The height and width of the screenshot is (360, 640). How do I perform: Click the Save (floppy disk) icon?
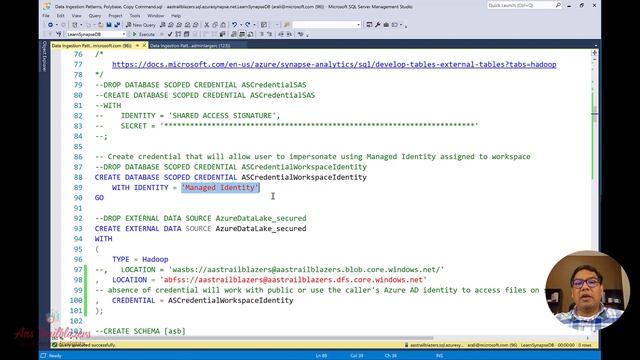pyautogui.click(x=109, y=25)
